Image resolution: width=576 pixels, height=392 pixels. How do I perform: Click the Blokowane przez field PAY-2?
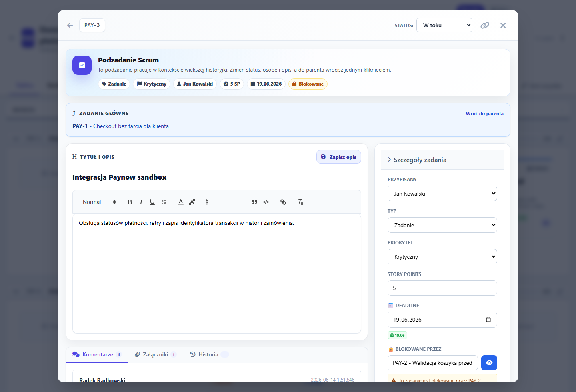(x=432, y=363)
